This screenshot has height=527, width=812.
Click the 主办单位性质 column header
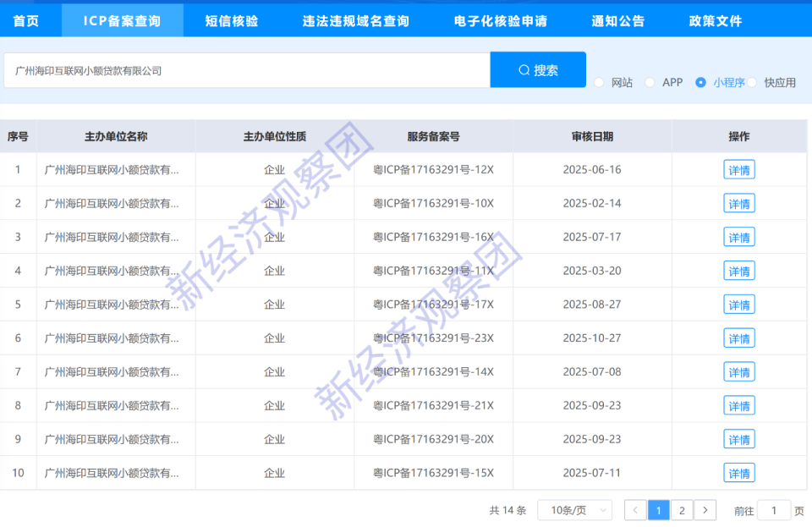(x=275, y=137)
